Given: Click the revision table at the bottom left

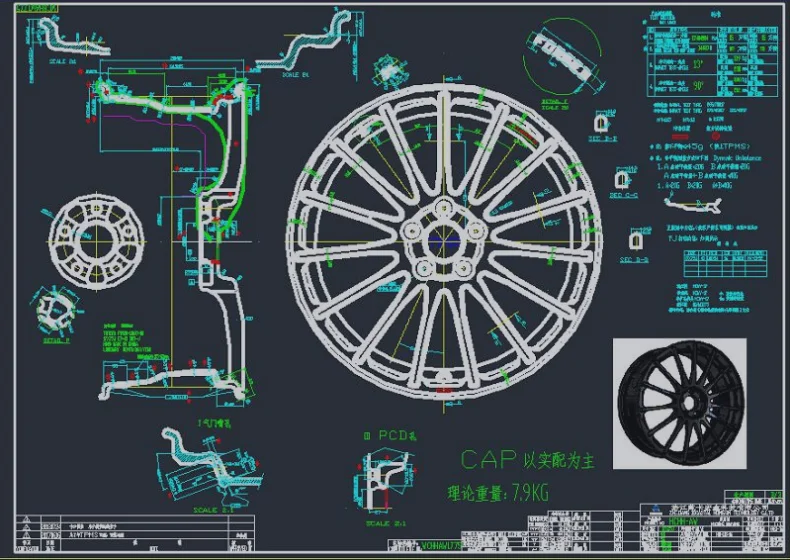Looking at the screenshot, I should [135, 533].
